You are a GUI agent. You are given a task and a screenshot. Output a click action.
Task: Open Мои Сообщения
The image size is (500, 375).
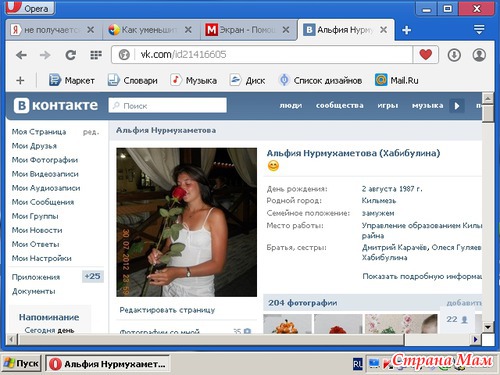click(x=43, y=202)
